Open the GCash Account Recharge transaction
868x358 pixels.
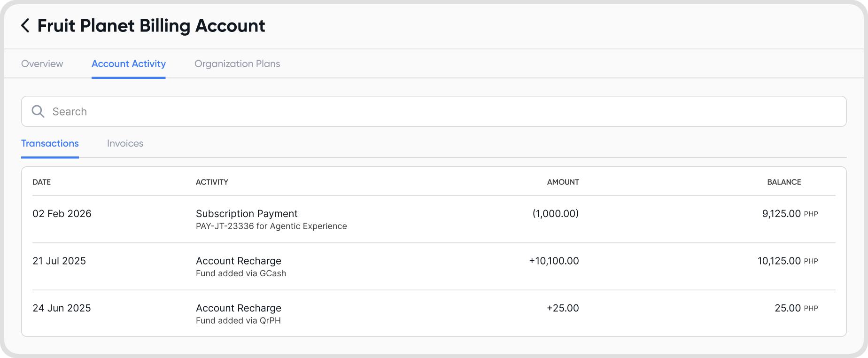pos(239,261)
